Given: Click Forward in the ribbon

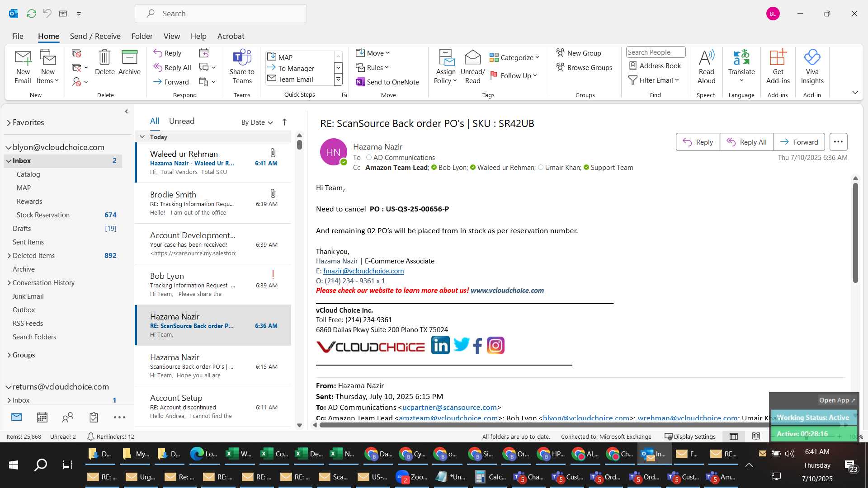Looking at the screenshot, I should click(x=171, y=82).
